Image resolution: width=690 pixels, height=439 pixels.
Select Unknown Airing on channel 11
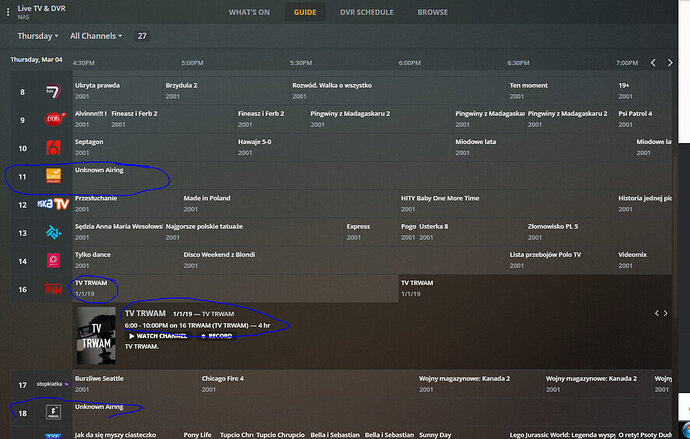[372, 176]
